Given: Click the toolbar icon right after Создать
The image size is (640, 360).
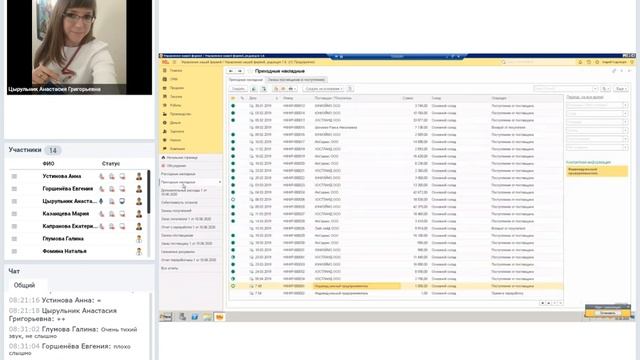Looking at the screenshot, I should (x=253, y=89).
